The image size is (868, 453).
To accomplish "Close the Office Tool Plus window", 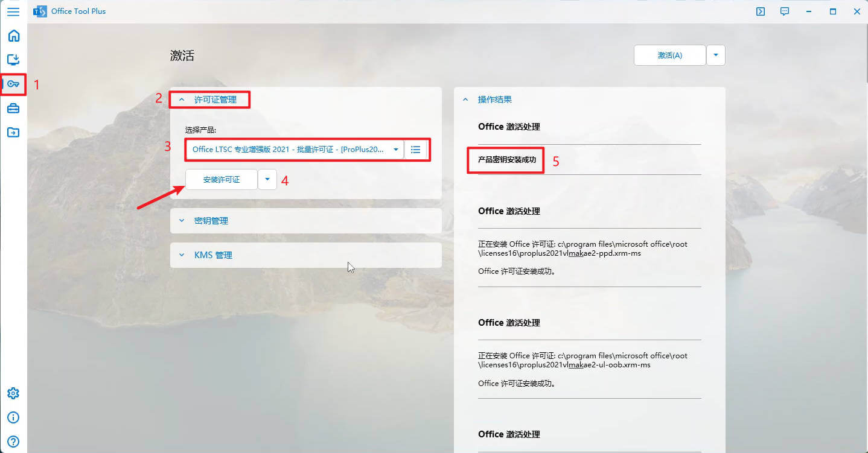I will tap(857, 11).
